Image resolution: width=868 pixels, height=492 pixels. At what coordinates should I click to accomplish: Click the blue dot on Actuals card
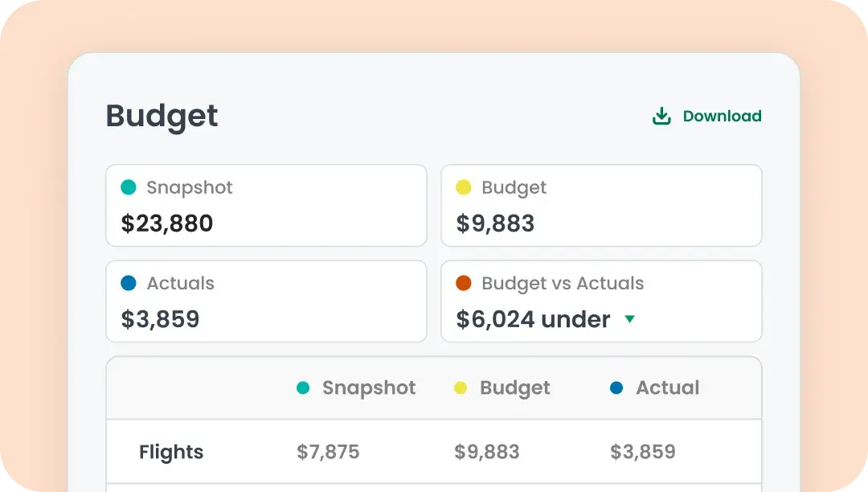(129, 283)
